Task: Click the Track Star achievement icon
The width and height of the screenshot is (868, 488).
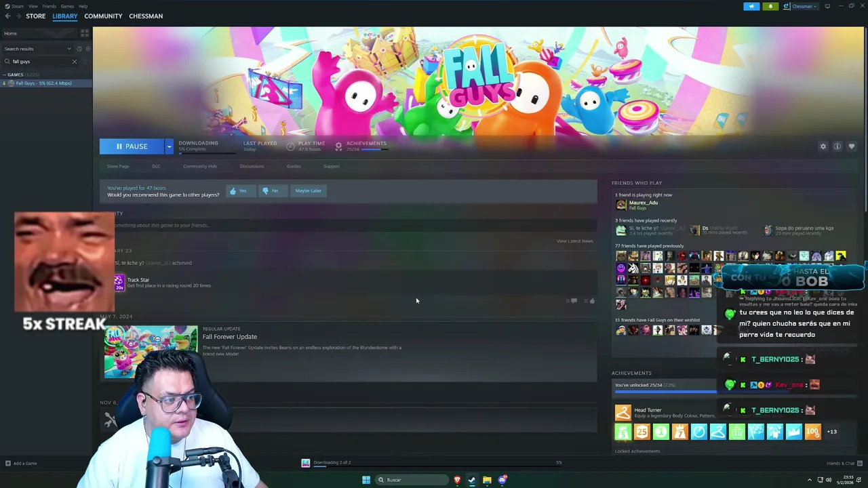Action: [119, 283]
